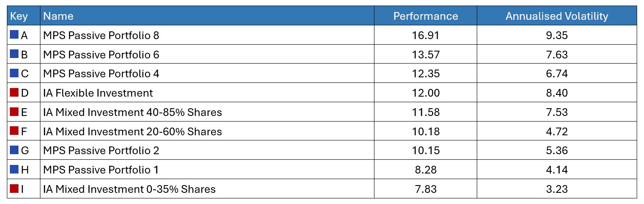Screen dimensions: 644x204
Task: Click the MPS Passive Portfolio 8 name
Action: point(101,35)
